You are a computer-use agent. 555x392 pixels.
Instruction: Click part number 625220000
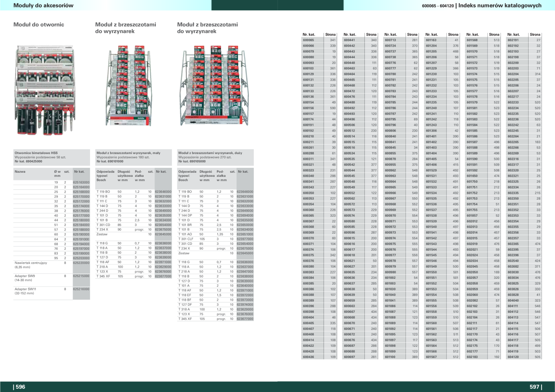point(81,263)
